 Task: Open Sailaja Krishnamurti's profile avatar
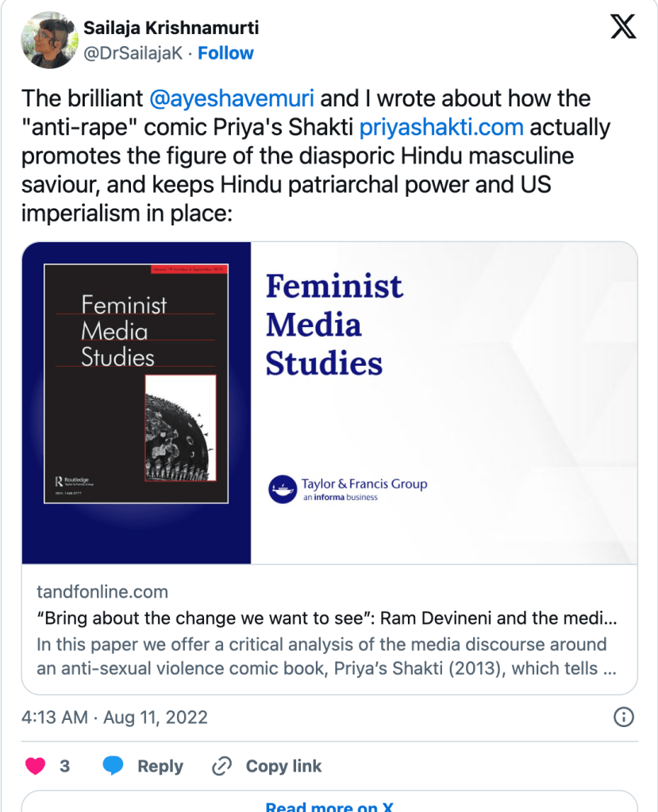(49, 40)
